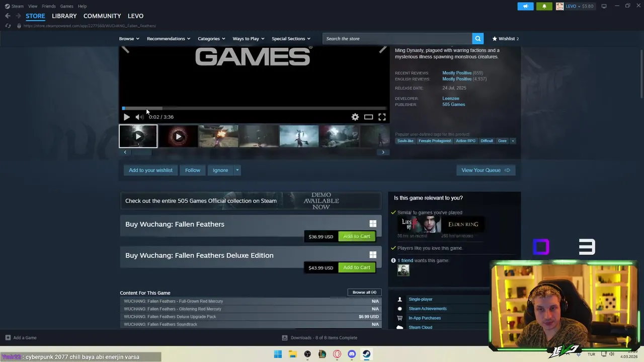
Task: Add Wuchang standard edition to cart
Action: pyautogui.click(x=357, y=236)
